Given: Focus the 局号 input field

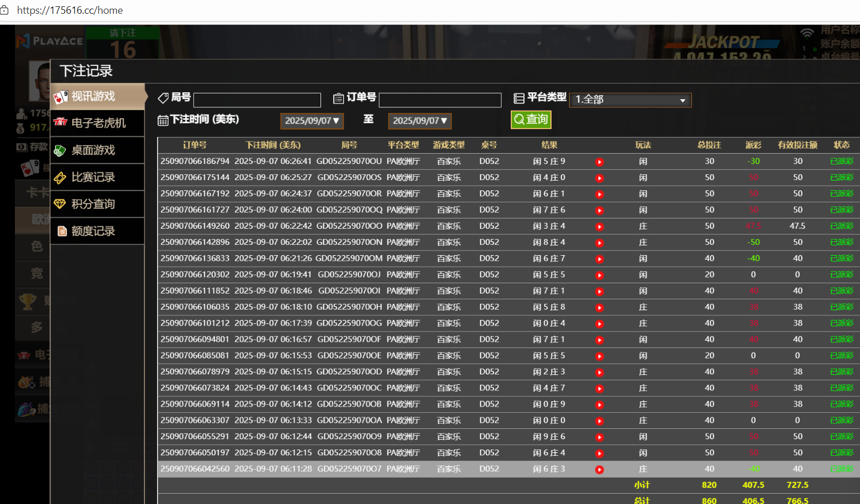Looking at the screenshot, I should tap(257, 100).
